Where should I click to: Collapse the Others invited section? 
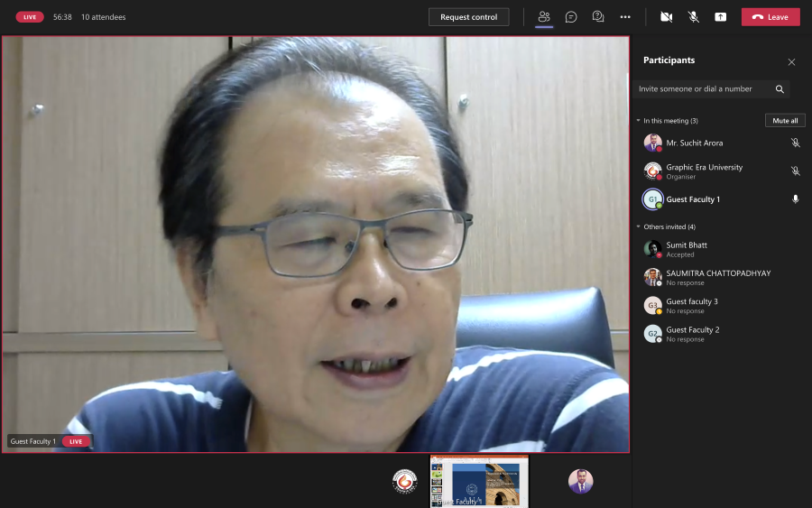(x=639, y=226)
